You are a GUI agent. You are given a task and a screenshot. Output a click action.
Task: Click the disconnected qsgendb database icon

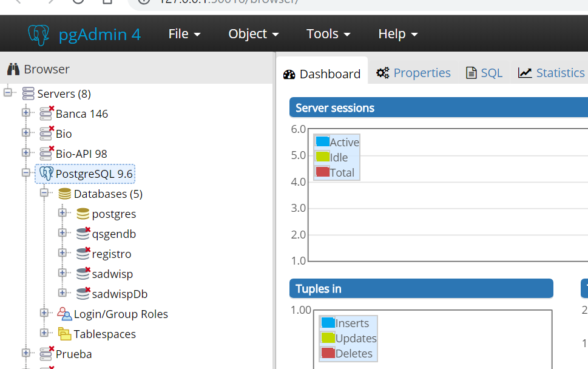(x=83, y=234)
